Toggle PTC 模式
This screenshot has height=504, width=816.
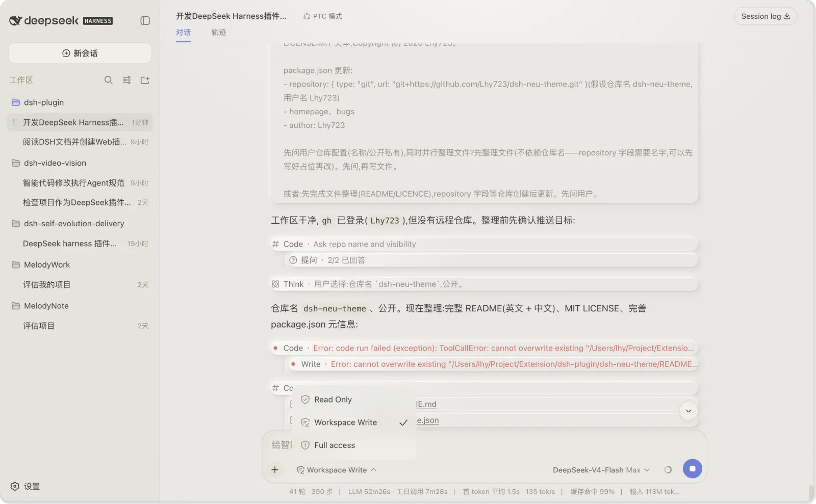click(322, 16)
